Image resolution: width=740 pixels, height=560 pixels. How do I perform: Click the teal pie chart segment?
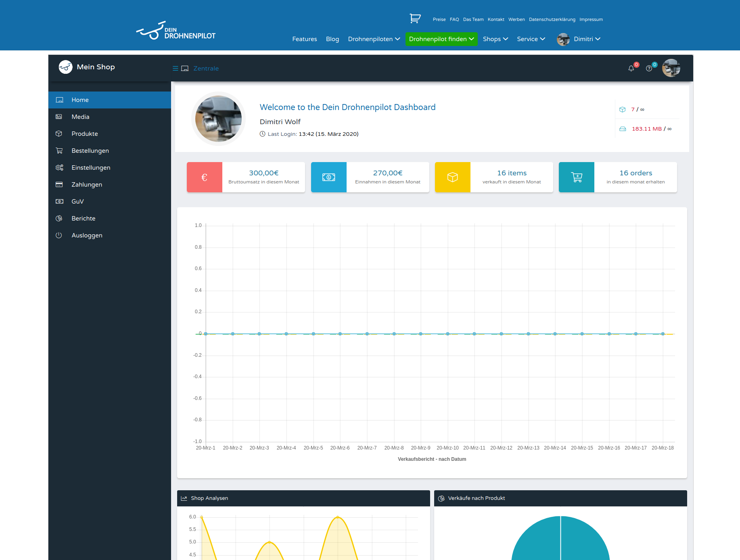(x=560, y=538)
